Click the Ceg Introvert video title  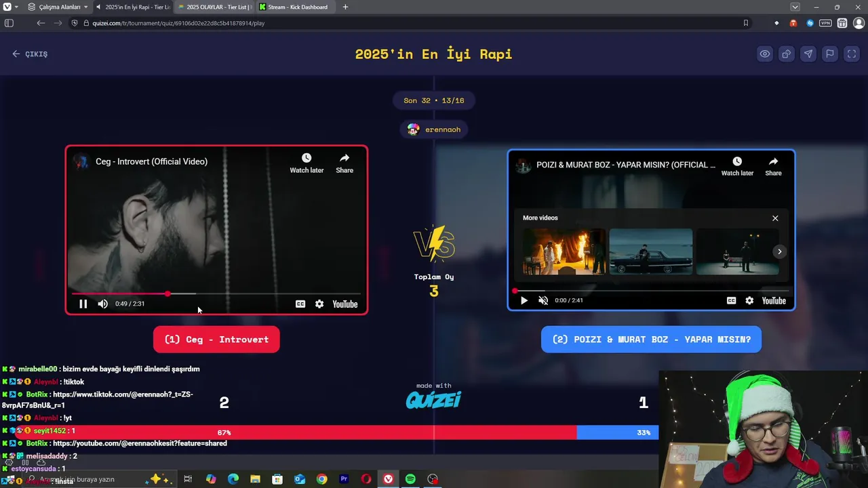click(x=151, y=161)
